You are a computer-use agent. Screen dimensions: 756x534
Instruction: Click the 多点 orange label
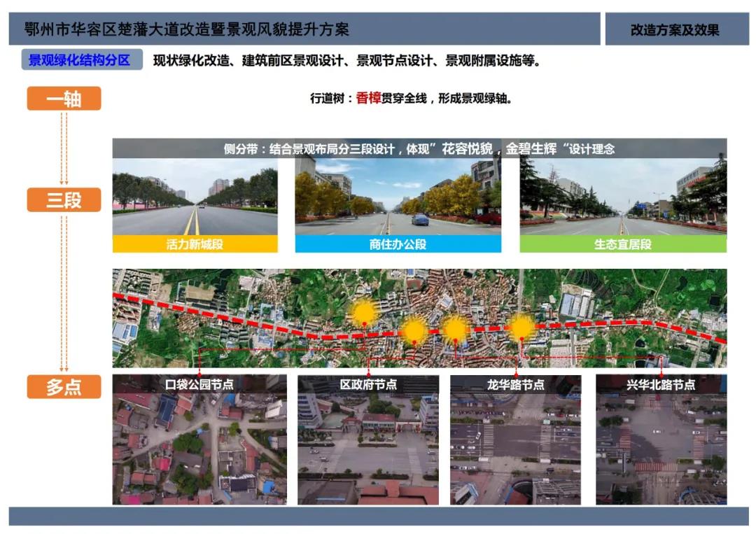[64, 386]
